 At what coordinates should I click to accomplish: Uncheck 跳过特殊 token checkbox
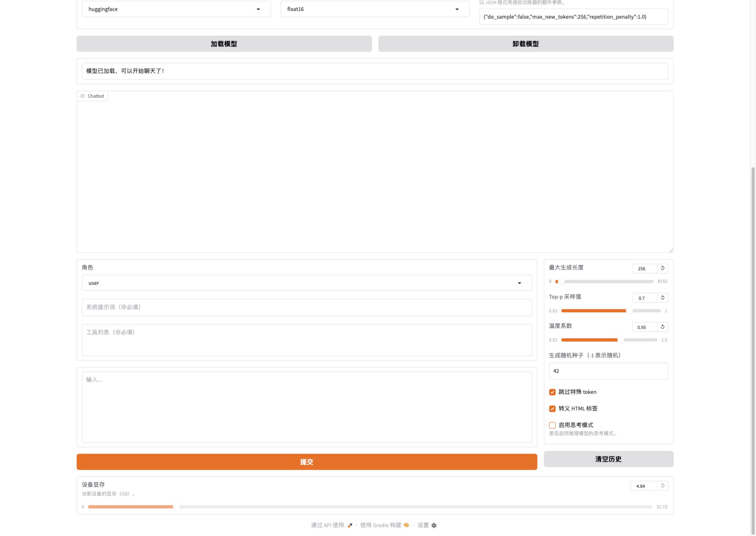[x=552, y=392]
